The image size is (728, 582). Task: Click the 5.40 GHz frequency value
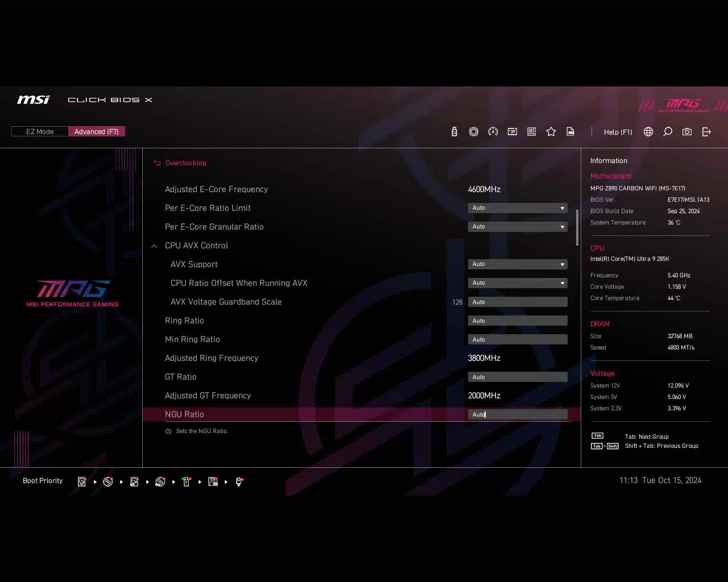pyautogui.click(x=679, y=275)
